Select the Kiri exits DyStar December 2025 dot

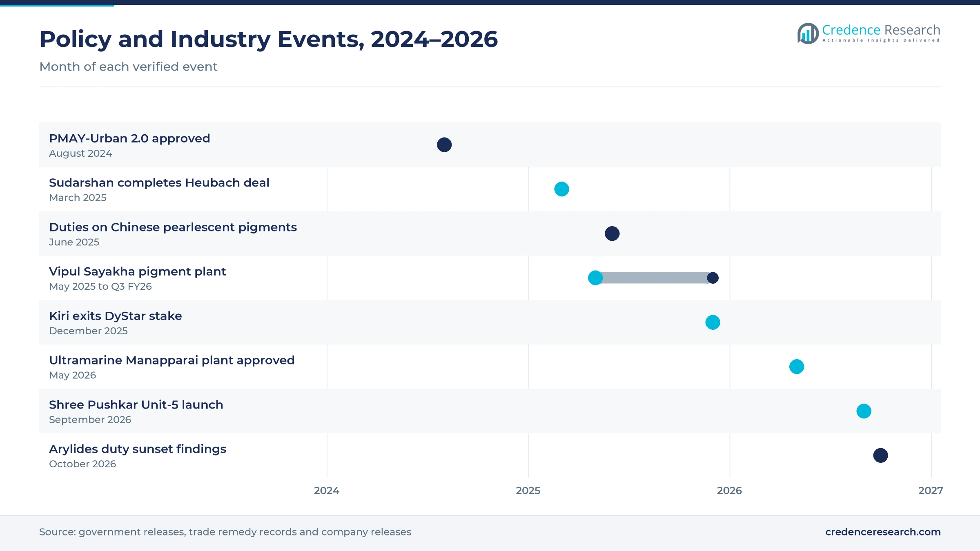[x=713, y=322]
